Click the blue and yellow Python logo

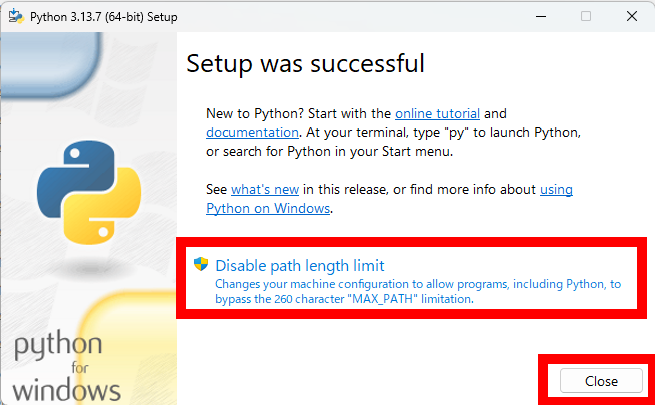tap(84, 192)
